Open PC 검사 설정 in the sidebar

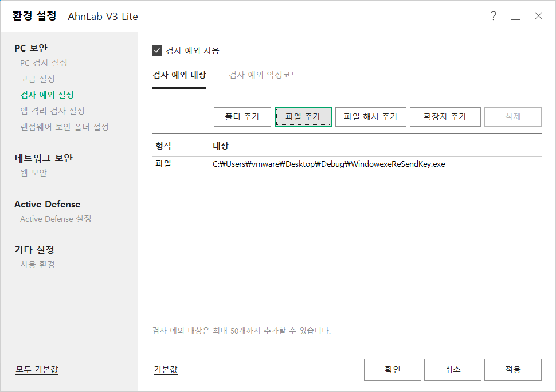44,63
